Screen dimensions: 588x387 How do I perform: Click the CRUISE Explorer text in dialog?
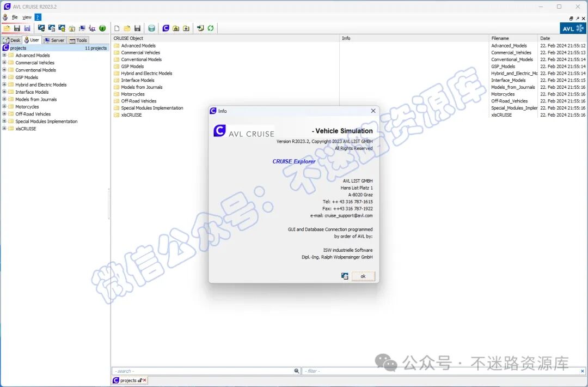click(x=294, y=161)
